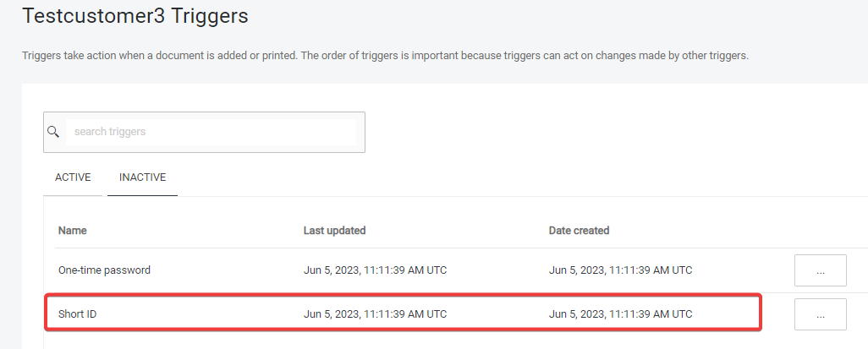Click the Testcustomer3 Triggers page heading

click(135, 15)
